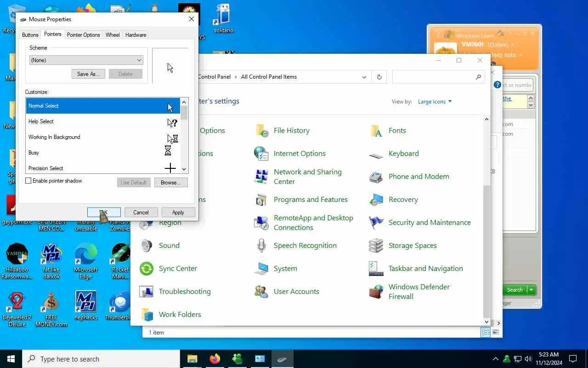588x368 pixels.
Task: Open File History in Control Panel
Action: click(x=283, y=131)
